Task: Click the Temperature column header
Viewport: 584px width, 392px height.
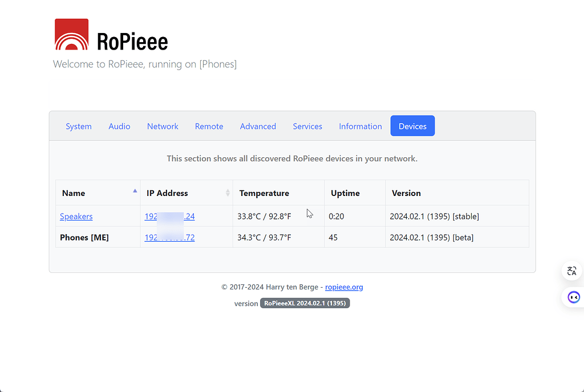Action: [264, 193]
